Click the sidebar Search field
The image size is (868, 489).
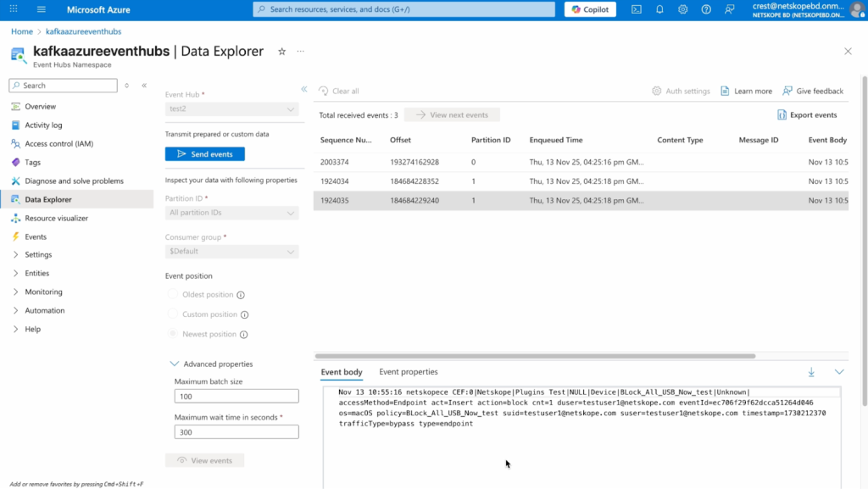click(x=63, y=86)
